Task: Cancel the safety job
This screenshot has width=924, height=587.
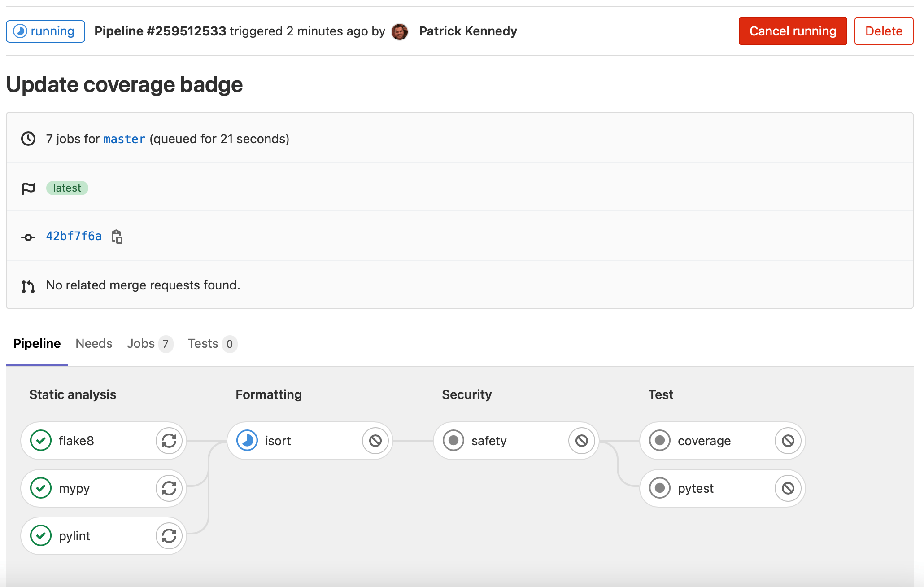Action: tap(581, 441)
